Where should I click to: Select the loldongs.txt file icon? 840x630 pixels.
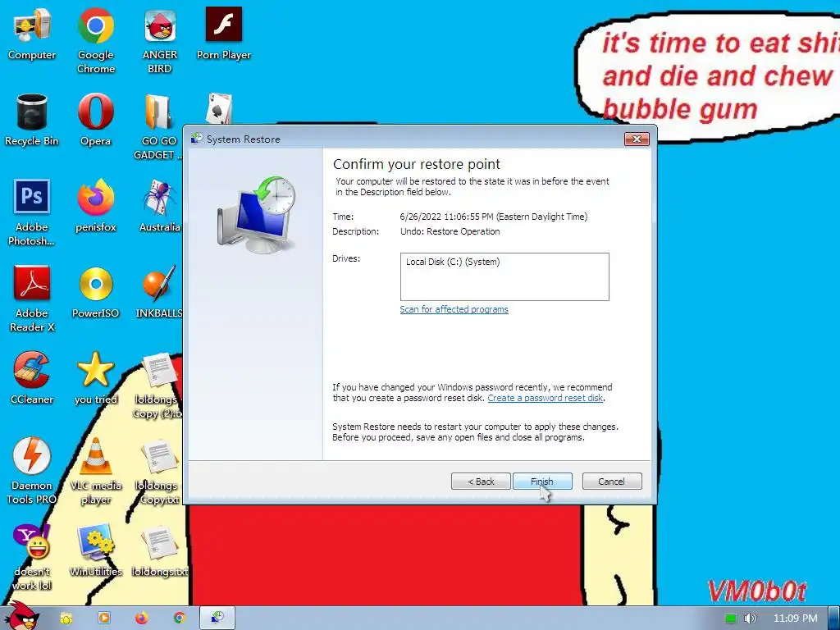[x=160, y=550]
